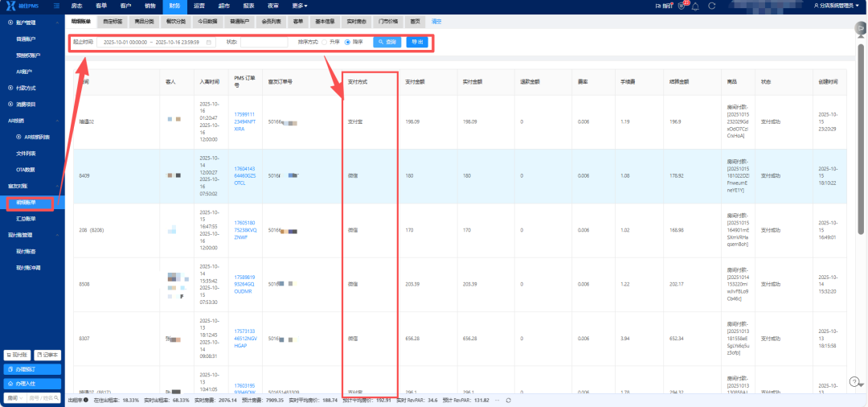Click the 查询 search button
Image resolution: width=868 pixels, height=407 pixels.
pos(387,42)
